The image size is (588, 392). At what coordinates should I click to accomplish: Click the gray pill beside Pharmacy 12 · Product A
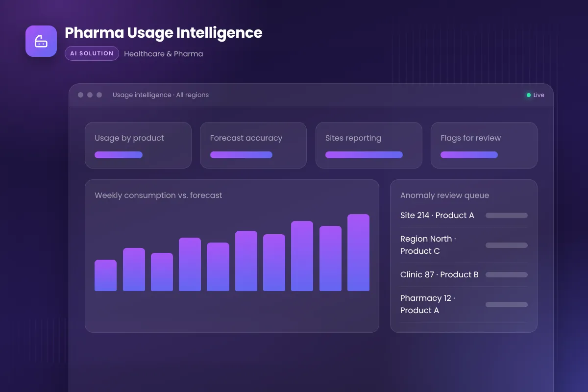click(507, 304)
